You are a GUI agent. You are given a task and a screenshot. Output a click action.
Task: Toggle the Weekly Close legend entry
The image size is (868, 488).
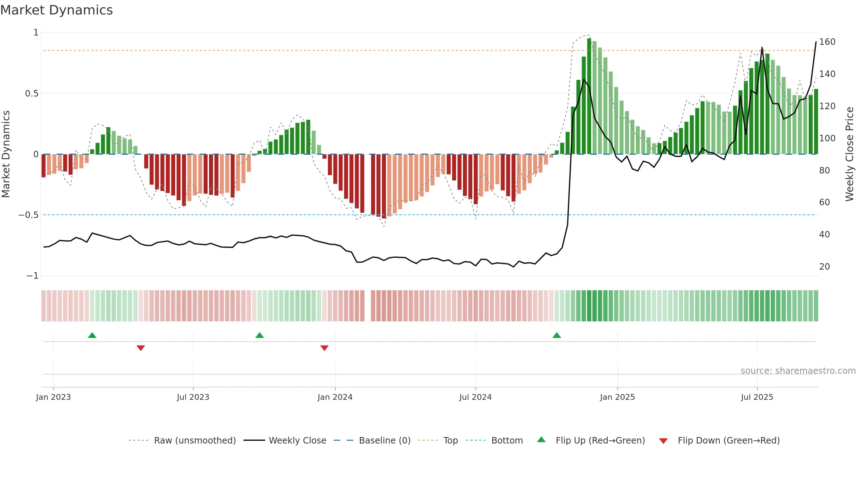tap(285, 440)
